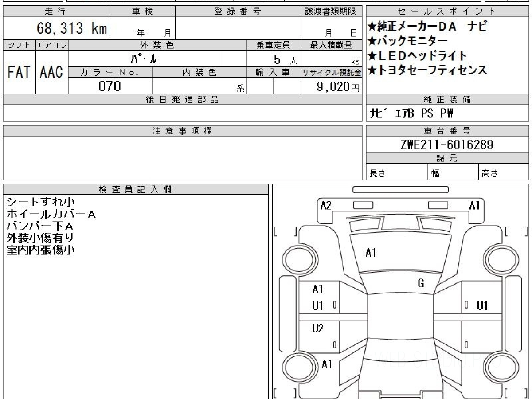Select the 外装小傷有り inspector note
This screenshot has height=399, width=532.
click(x=40, y=238)
